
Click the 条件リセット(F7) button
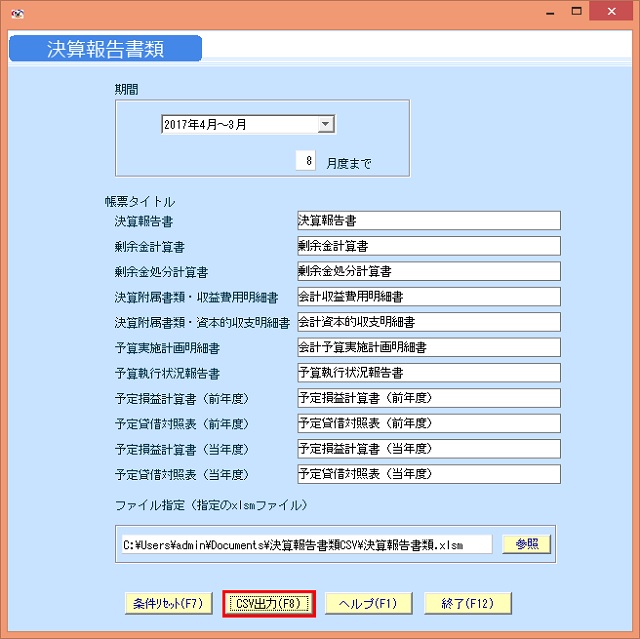click(x=169, y=604)
